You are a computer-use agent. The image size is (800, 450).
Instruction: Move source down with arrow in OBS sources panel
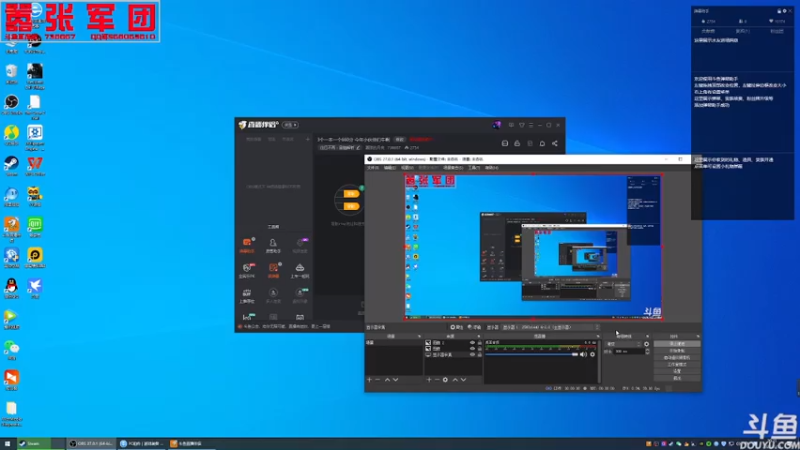463,380
